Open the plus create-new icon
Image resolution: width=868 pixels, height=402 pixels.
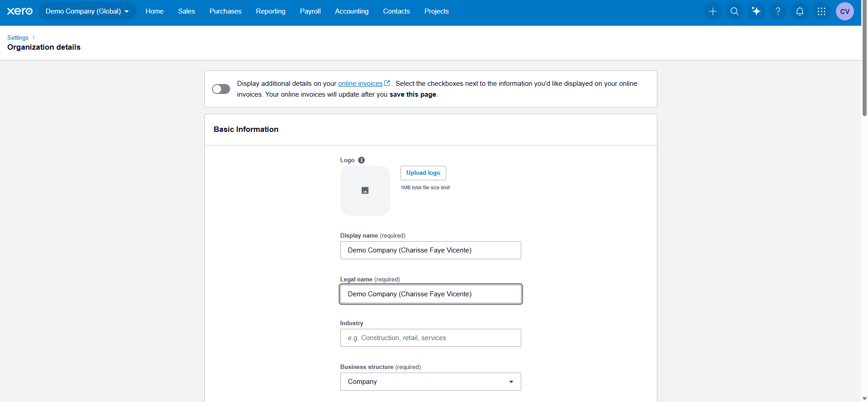pos(713,11)
